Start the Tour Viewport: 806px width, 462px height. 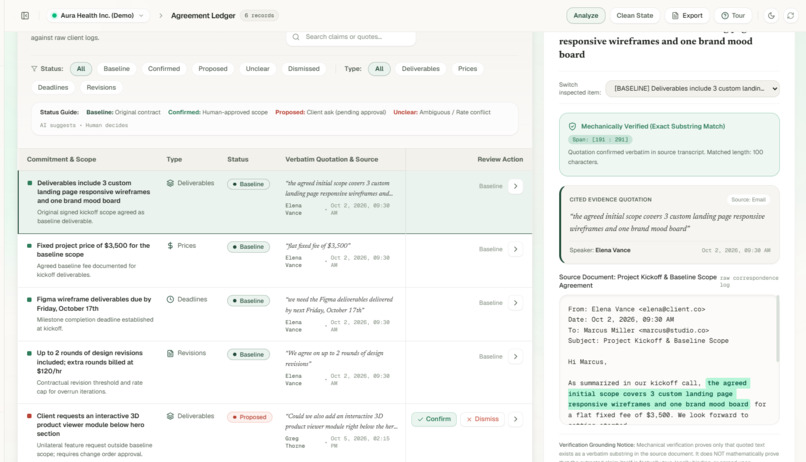click(733, 15)
